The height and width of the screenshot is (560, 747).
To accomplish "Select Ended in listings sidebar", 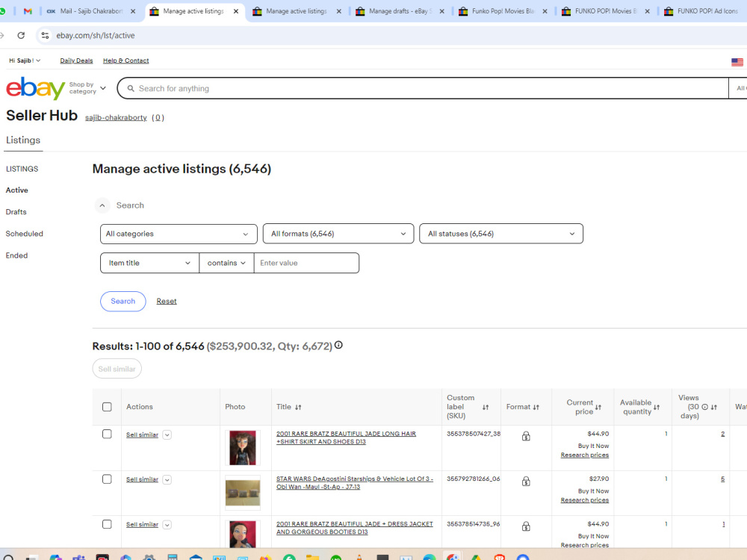I will [16, 255].
